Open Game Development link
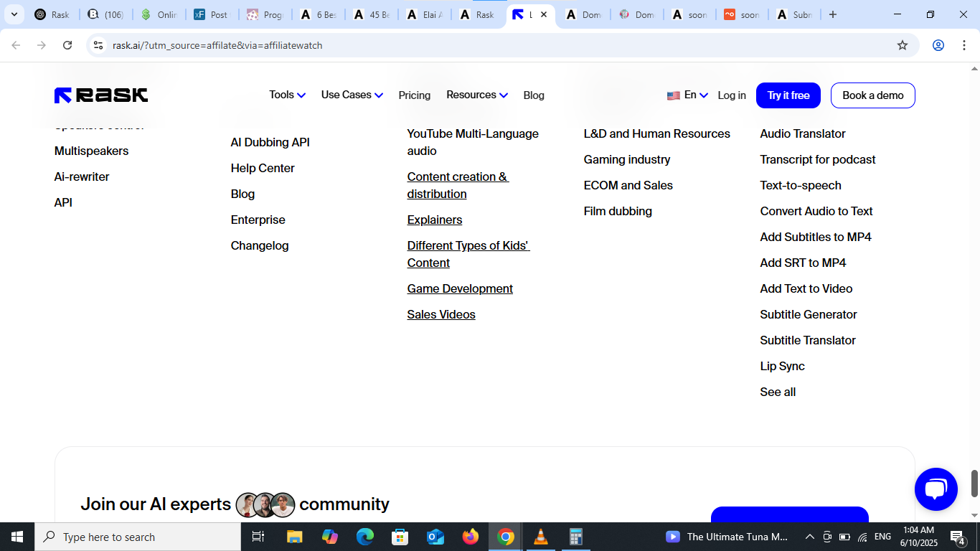980x551 pixels. [x=460, y=288]
